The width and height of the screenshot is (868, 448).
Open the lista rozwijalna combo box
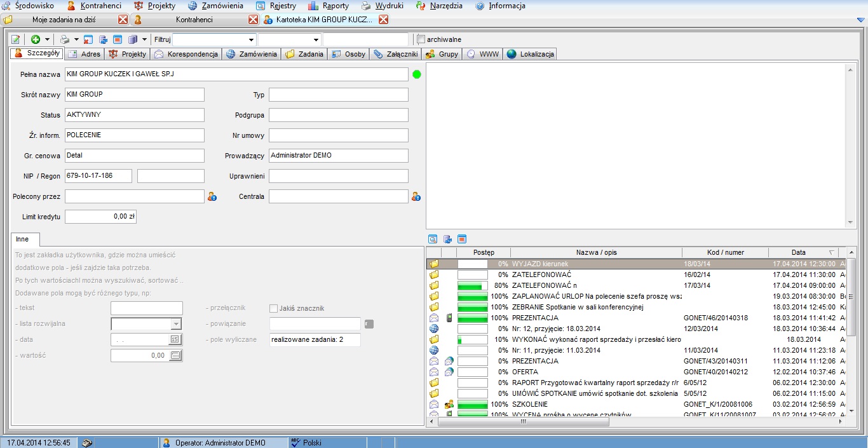coord(176,324)
